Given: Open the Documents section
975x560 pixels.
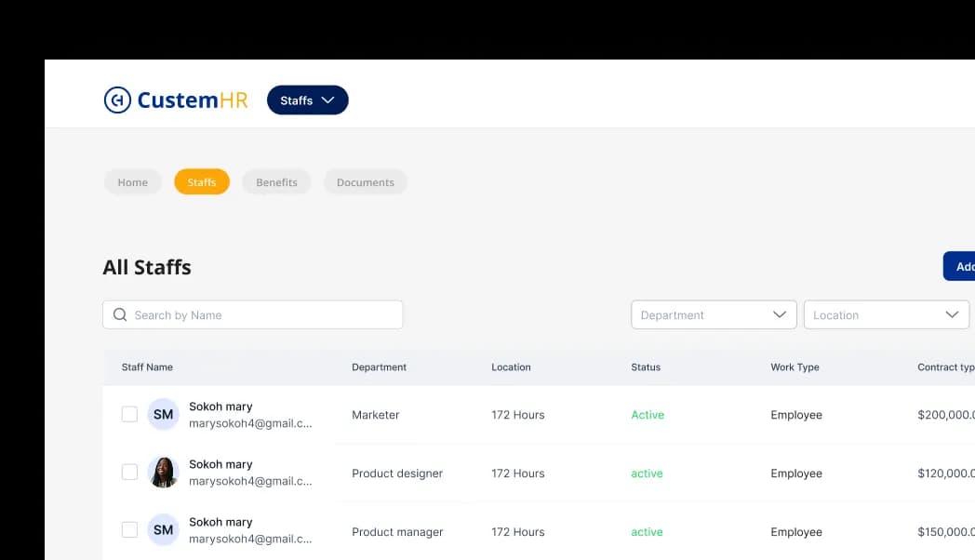Looking at the screenshot, I should click(x=365, y=181).
